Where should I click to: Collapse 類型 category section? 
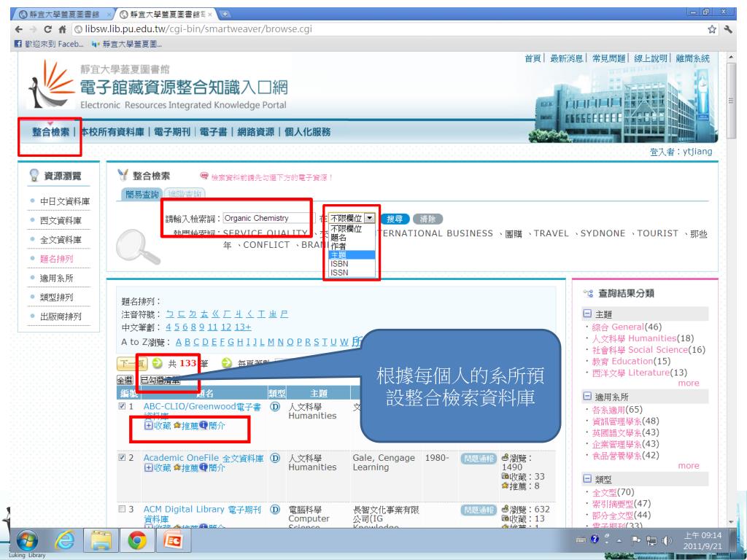(587, 479)
